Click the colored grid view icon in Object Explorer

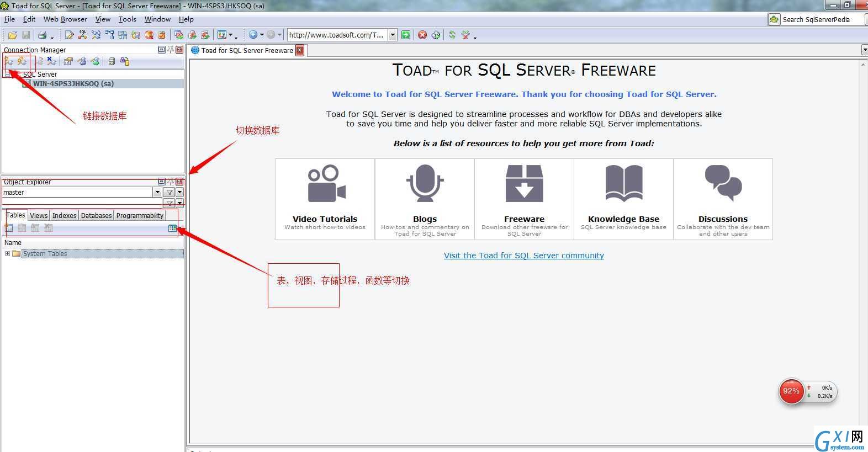pyautogui.click(x=172, y=228)
